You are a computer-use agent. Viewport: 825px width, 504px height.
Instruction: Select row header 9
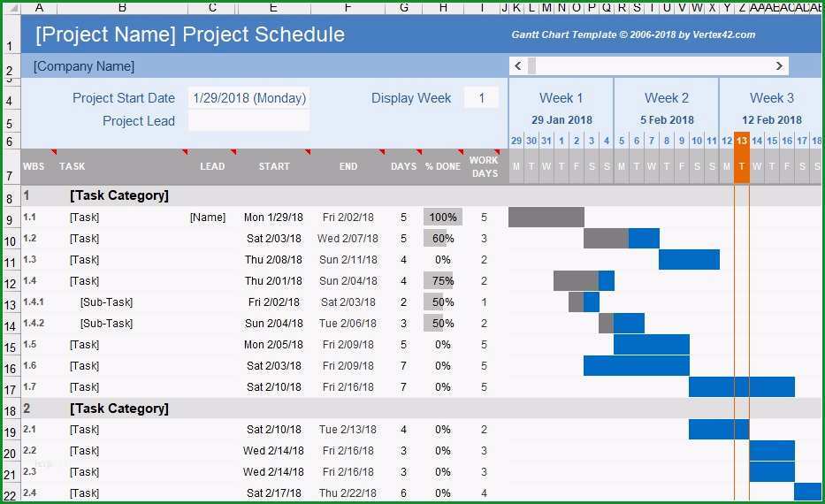pyautogui.click(x=10, y=219)
